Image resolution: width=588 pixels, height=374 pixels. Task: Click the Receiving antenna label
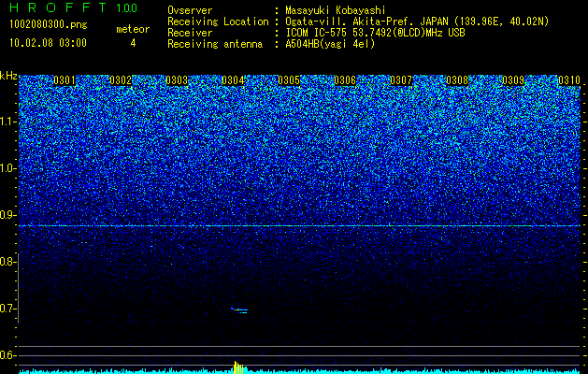215,44
